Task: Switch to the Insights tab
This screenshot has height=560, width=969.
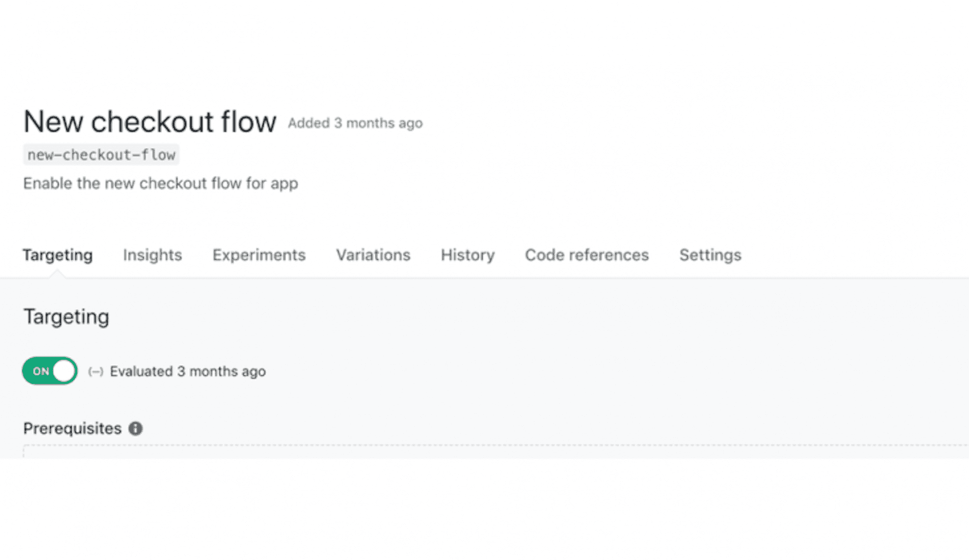Action: [152, 255]
